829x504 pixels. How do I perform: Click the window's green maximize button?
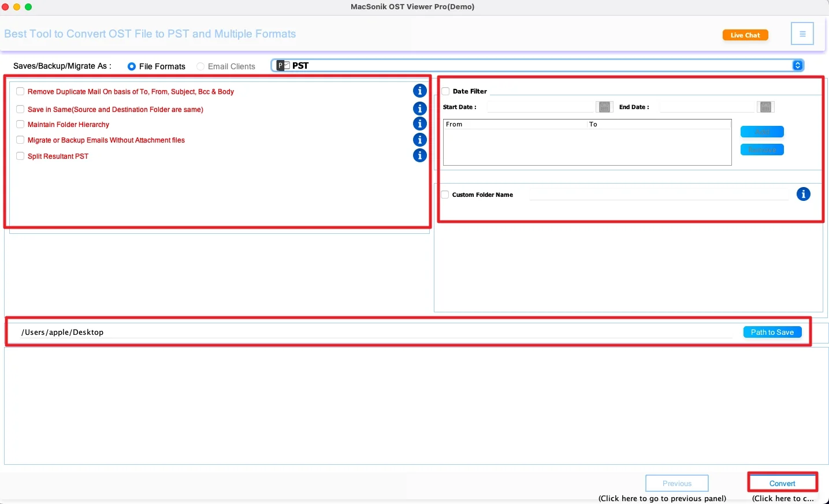tap(28, 7)
